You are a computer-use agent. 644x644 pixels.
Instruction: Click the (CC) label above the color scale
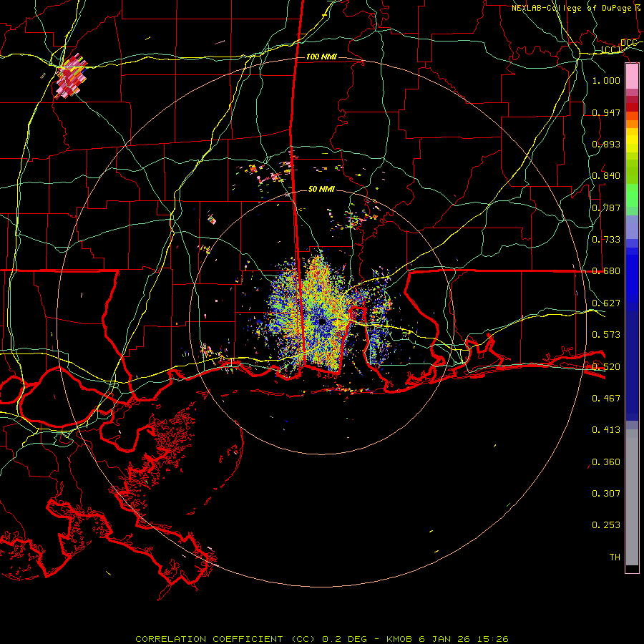click(611, 49)
